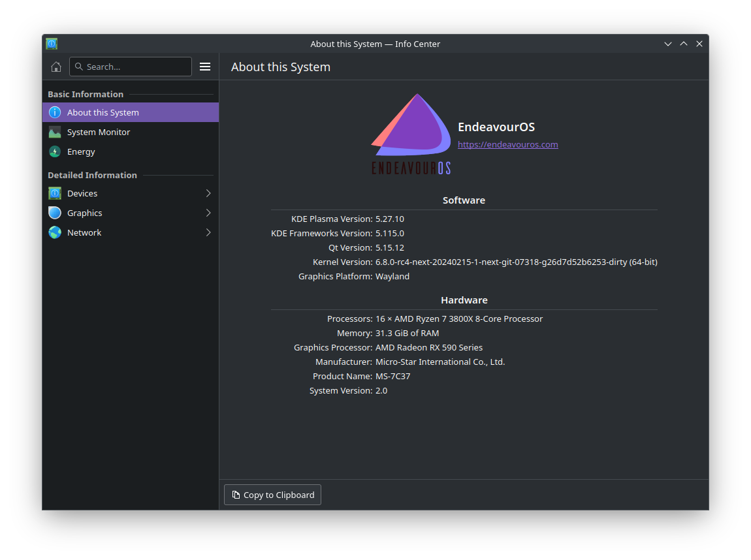Click the About this System info icon

pos(55,112)
